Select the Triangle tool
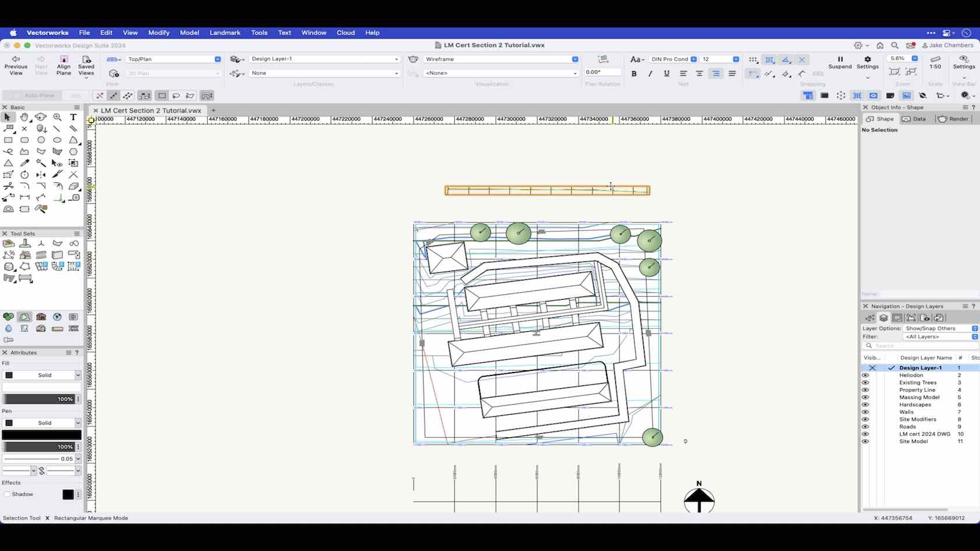This screenshot has width=980, height=551. (8, 163)
